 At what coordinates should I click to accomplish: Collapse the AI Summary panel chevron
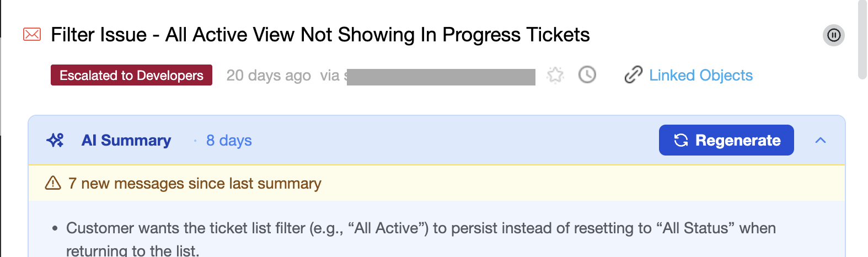pos(821,140)
